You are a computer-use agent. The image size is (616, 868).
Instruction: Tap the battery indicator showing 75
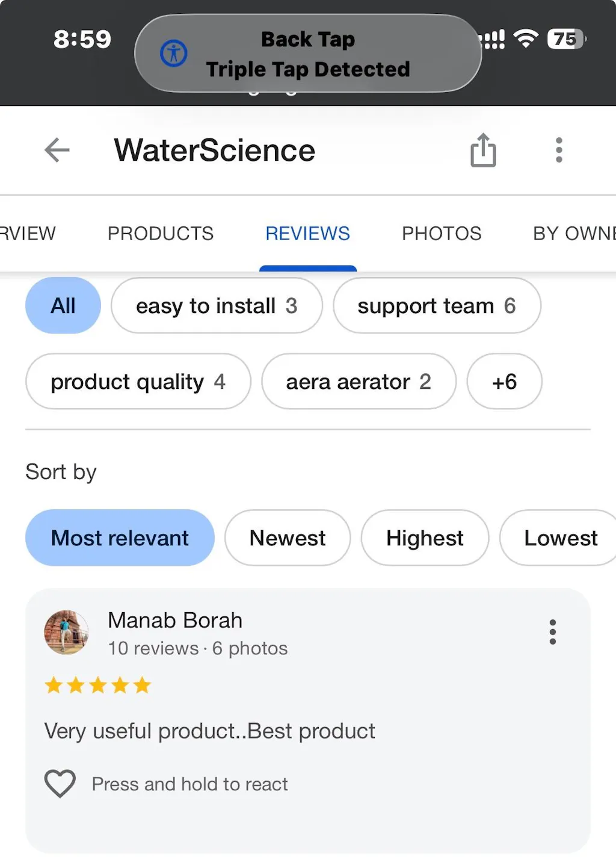[565, 39]
